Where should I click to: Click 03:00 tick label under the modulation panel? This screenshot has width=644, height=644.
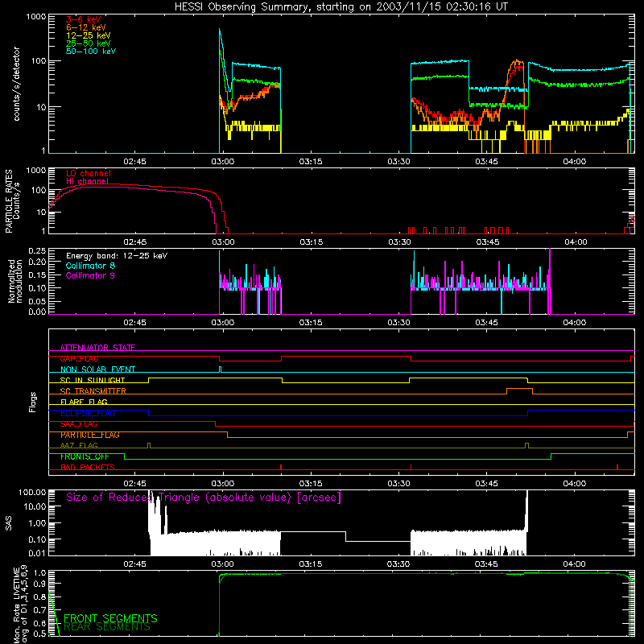(x=223, y=323)
